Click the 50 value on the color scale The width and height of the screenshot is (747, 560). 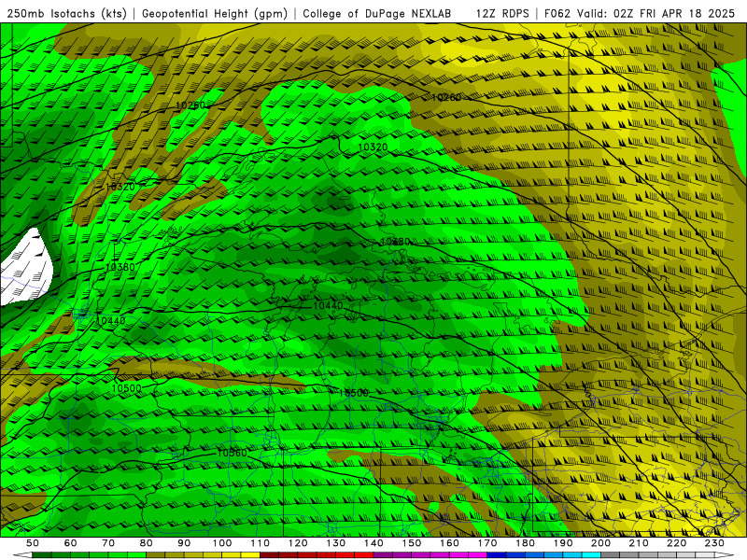pyautogui.click(x=33, y=543)
